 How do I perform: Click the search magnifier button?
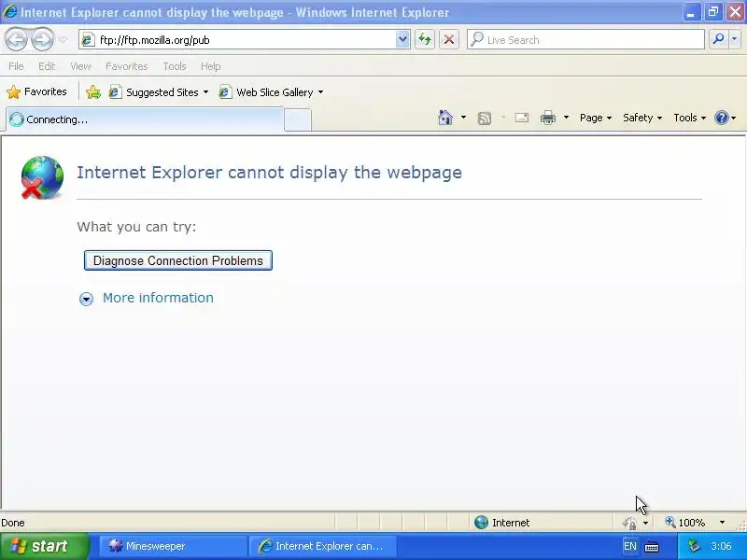(718, 39)
